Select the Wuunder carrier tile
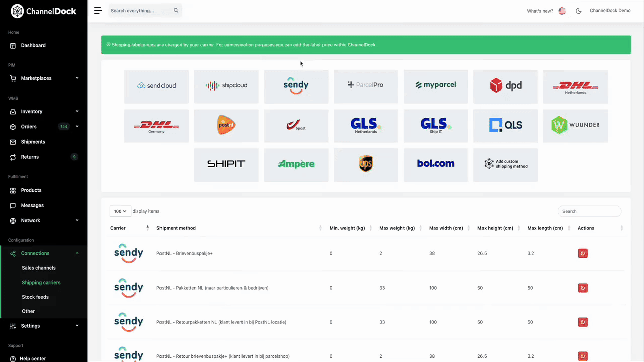This screenshot has height=362, width=644. pyautogui.click(x=576, y=126)
